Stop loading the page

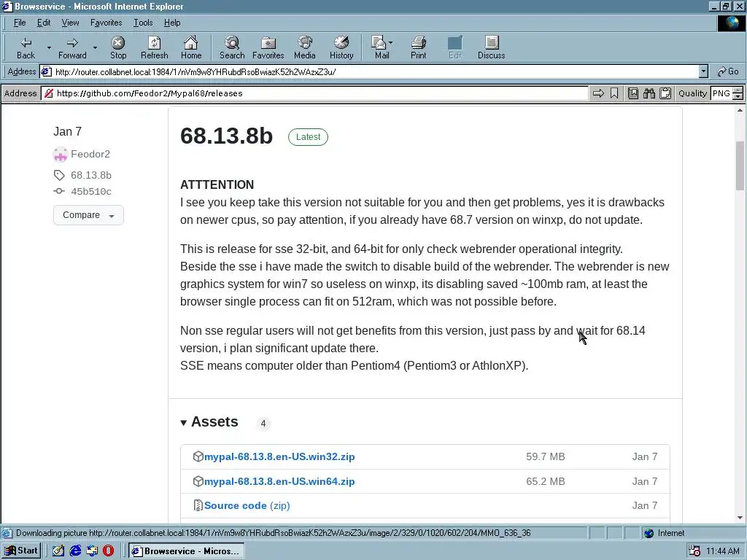118,47
